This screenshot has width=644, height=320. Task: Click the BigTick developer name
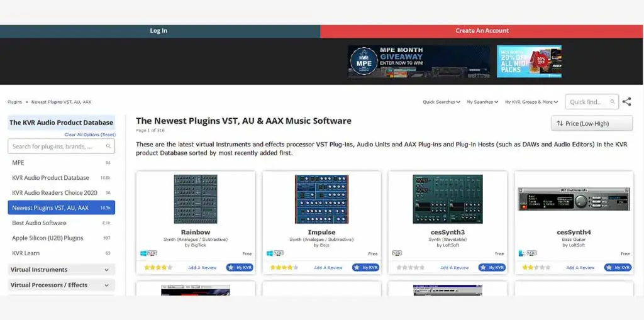[x=199, y=245]
